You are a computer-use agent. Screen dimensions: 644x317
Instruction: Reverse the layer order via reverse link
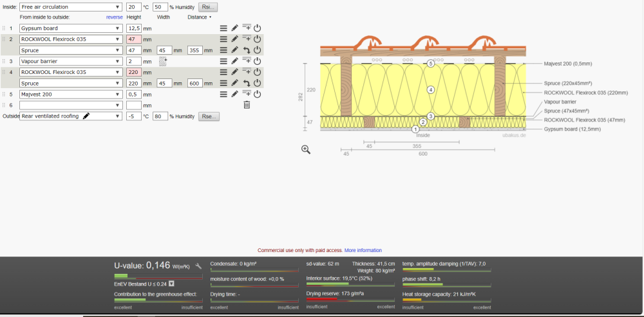[x=114, y=17]
